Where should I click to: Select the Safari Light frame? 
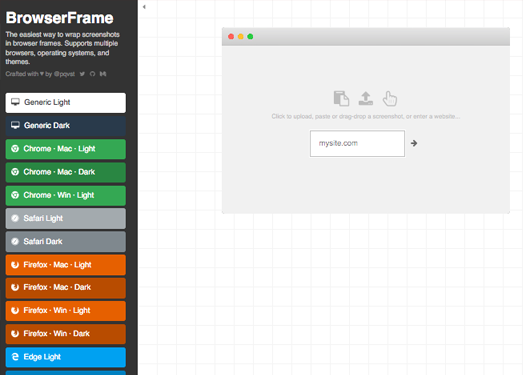[66, 219]
